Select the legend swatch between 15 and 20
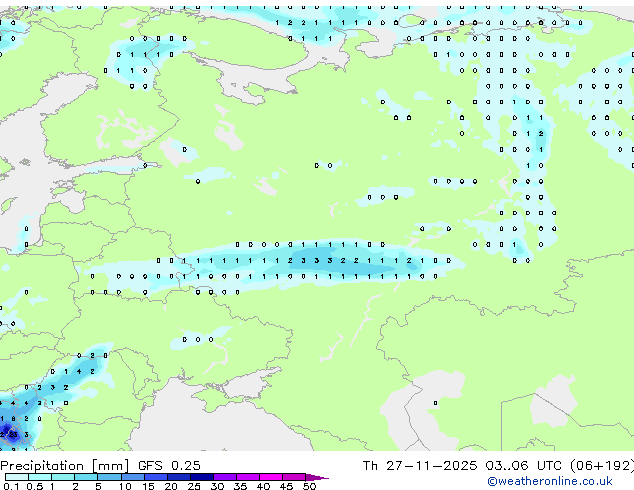The width and height of the screenshot is (634, 490). coord(155,477)
